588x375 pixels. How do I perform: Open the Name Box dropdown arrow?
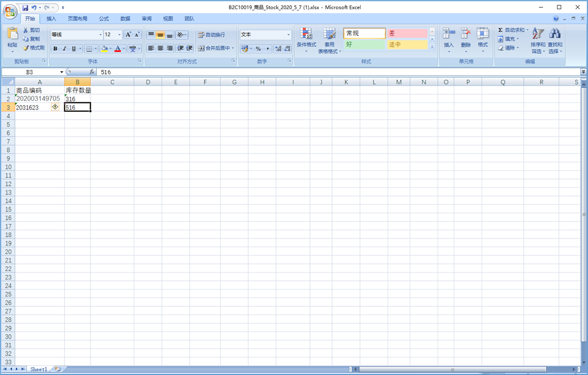61,72
